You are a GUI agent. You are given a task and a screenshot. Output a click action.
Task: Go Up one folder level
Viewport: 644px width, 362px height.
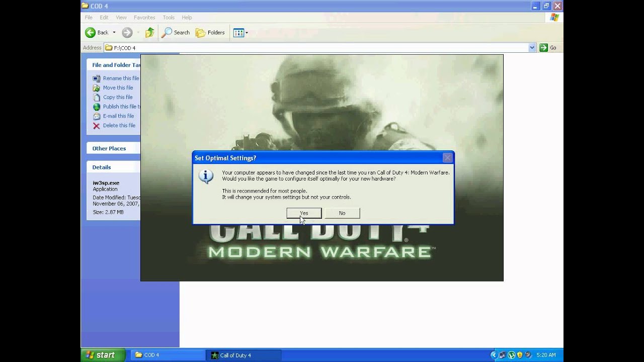click(x=149, y=33)
